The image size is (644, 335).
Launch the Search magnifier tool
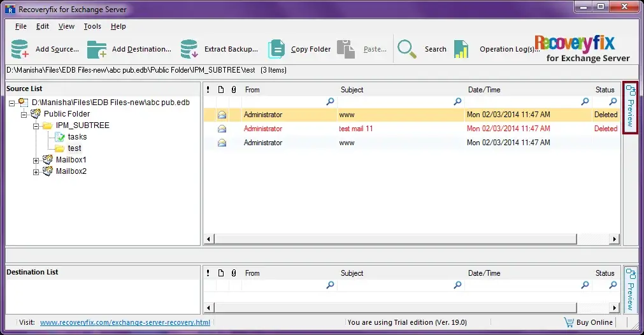click(407, 49)
